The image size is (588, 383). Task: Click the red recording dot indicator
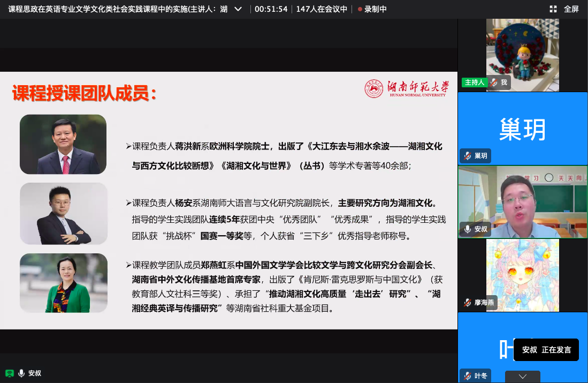[x=360, y=10]
